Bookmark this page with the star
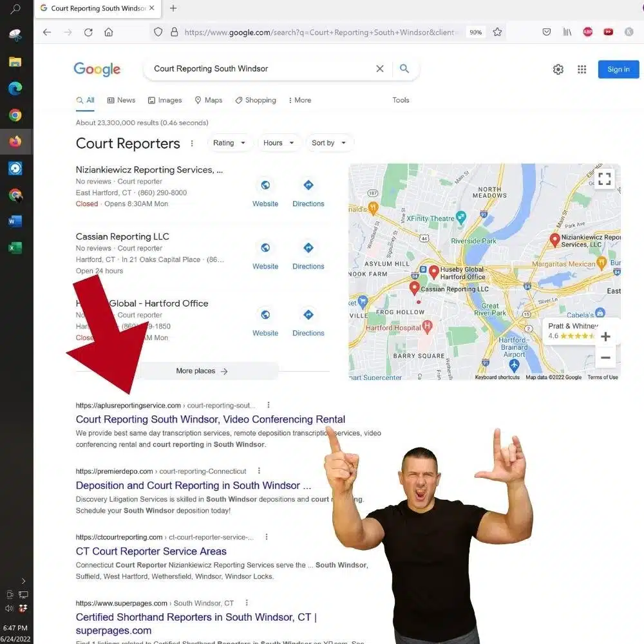This screenshot has width=644, height=644. [497, 32]
